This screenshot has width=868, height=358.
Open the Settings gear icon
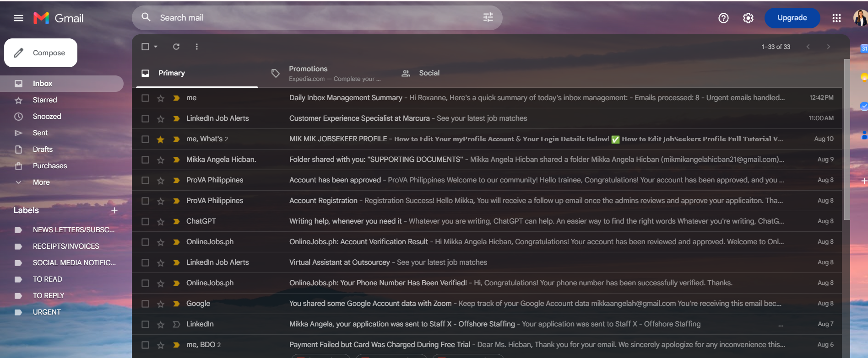pyautogui.click(x=748, y=18)
